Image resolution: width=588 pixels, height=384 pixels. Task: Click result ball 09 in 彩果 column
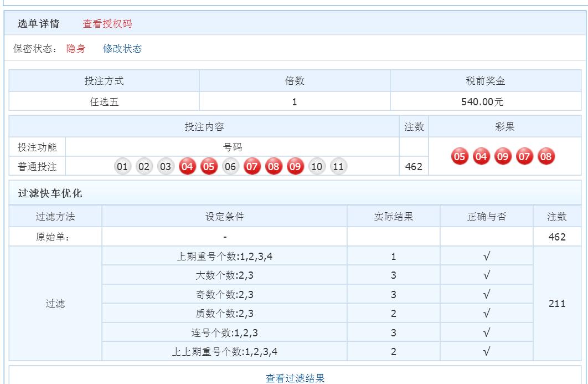click(503, 156)
